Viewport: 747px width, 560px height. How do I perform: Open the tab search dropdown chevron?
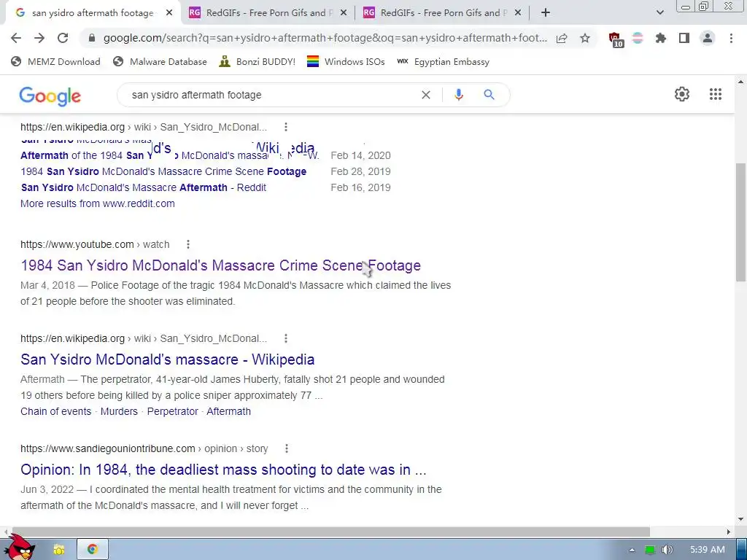click(659, 13)
